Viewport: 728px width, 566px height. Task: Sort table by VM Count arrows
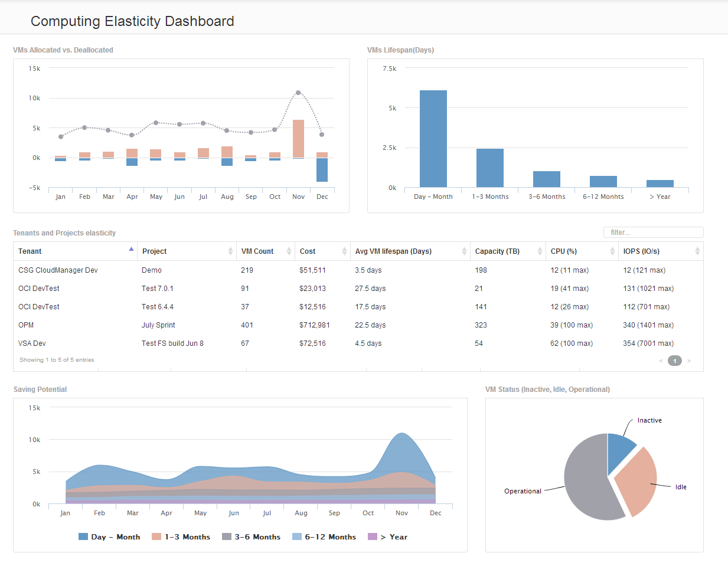point(289,251)
